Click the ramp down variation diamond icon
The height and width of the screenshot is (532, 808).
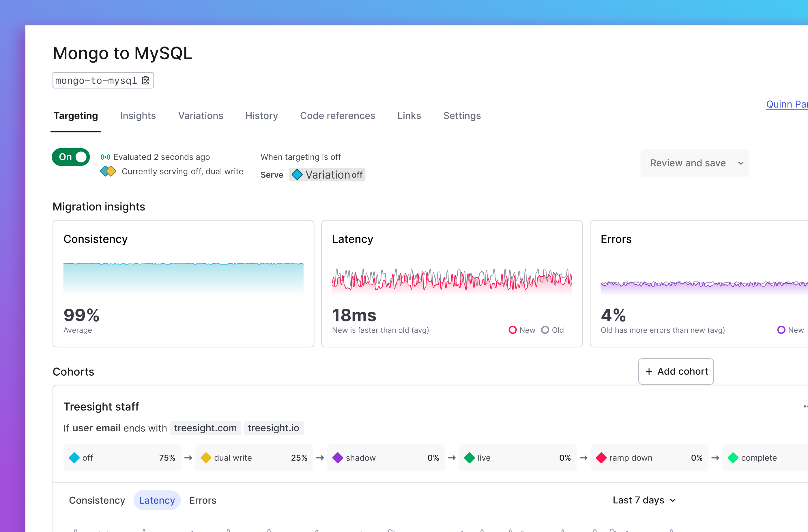602,458
